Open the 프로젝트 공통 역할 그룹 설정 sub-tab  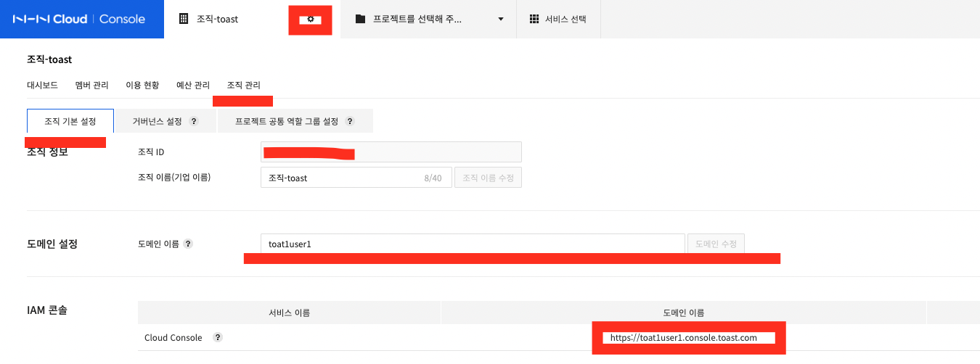295,121
